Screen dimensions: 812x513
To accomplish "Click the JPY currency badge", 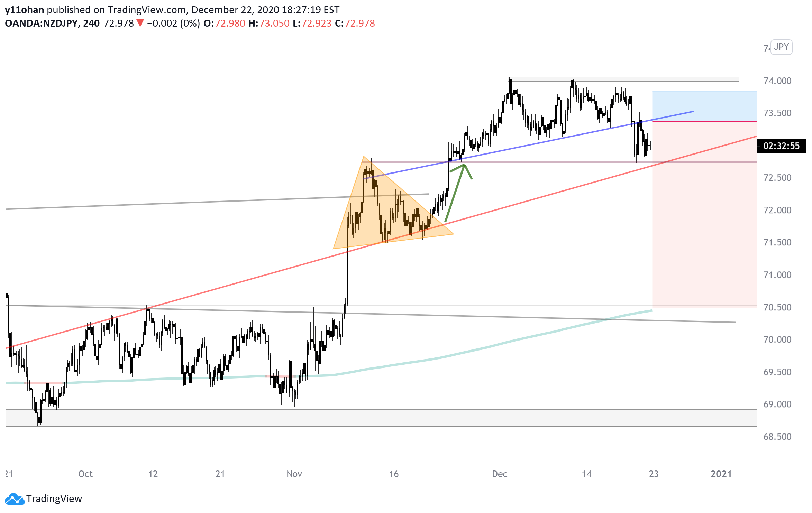I will (781, 47).
